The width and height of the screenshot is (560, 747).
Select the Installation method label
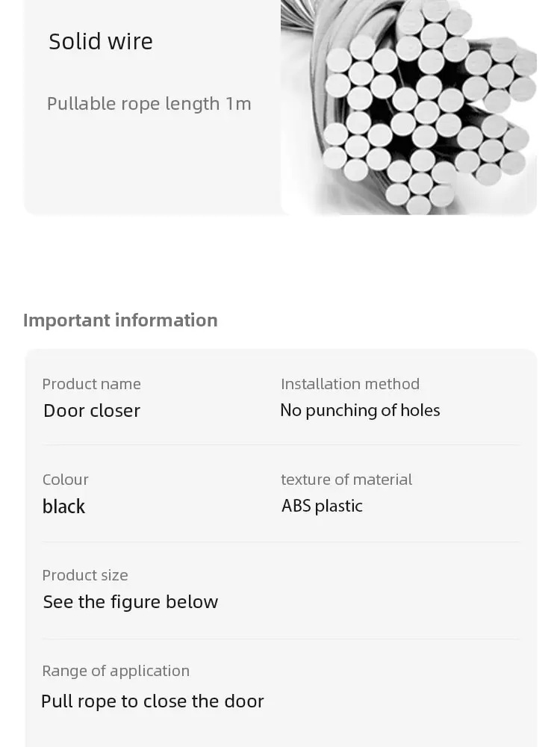point(350,384)
